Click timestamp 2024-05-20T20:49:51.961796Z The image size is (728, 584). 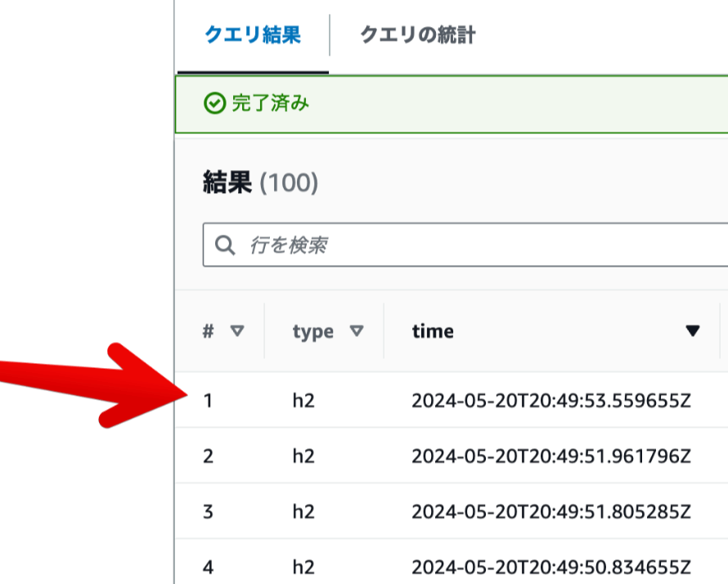551,456
